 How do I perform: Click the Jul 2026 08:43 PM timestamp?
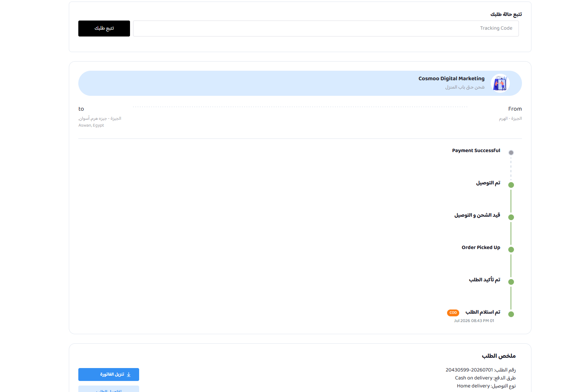click(x=474, y=321)
